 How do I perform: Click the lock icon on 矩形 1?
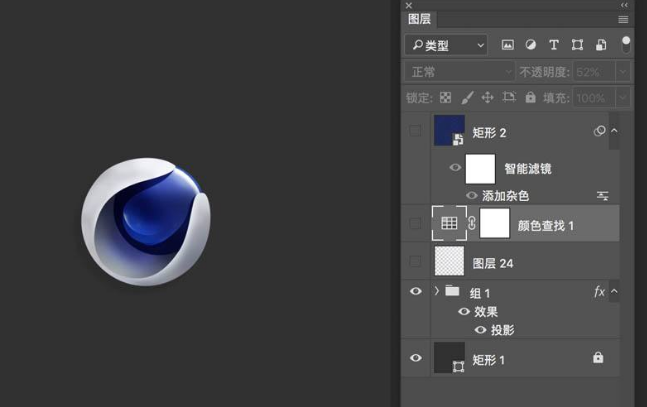coord(598,357)
